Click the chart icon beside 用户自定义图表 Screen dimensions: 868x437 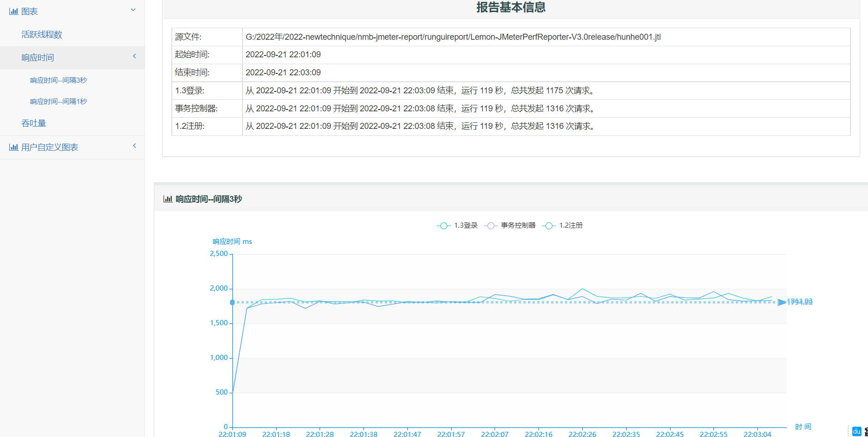click(x=14, y=147)
